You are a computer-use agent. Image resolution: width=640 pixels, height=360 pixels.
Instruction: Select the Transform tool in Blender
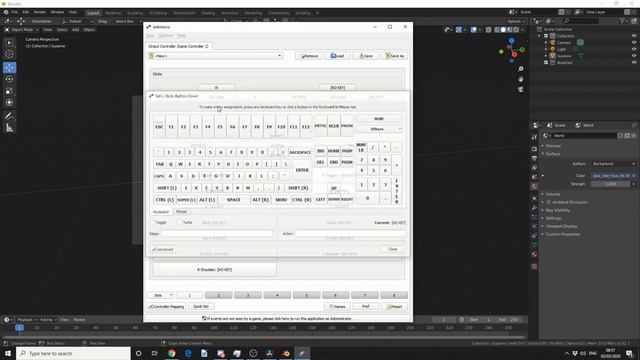9,102
